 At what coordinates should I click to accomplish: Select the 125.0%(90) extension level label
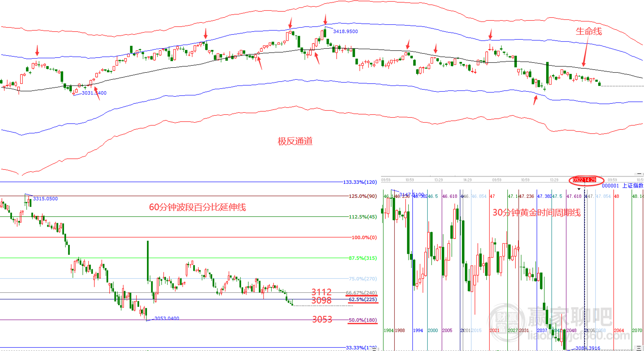click(x=363, y=196)
